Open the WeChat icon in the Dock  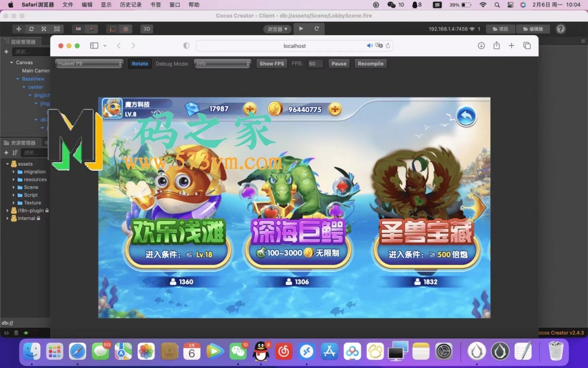[x=238, y=351]
